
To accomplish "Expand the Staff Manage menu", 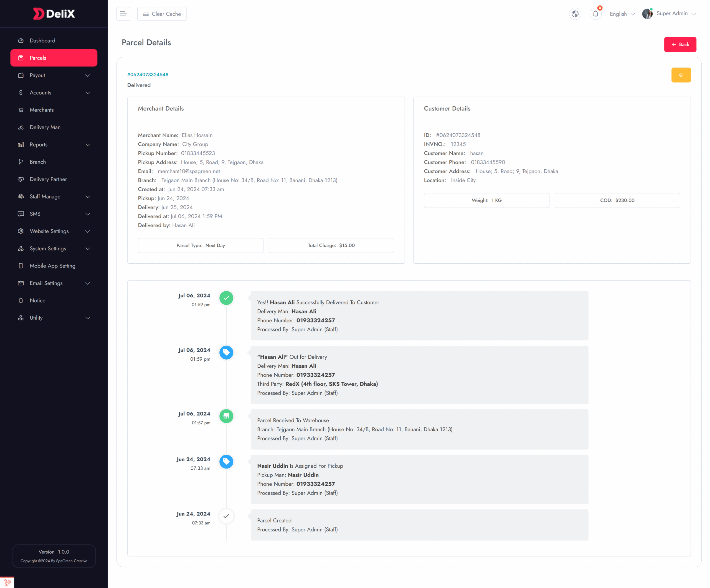I will click(x=54, y=197).
